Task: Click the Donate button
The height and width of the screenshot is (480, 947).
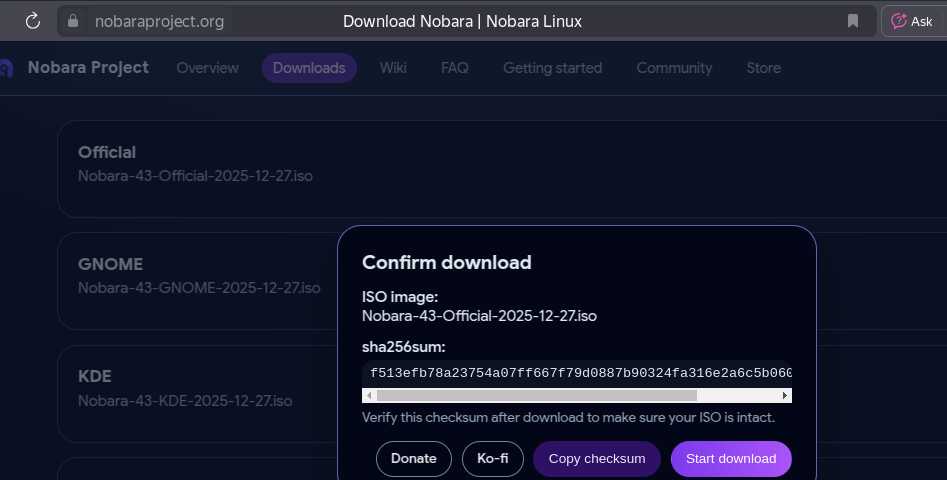Action: pyautogui.click(x=414, y=459)
